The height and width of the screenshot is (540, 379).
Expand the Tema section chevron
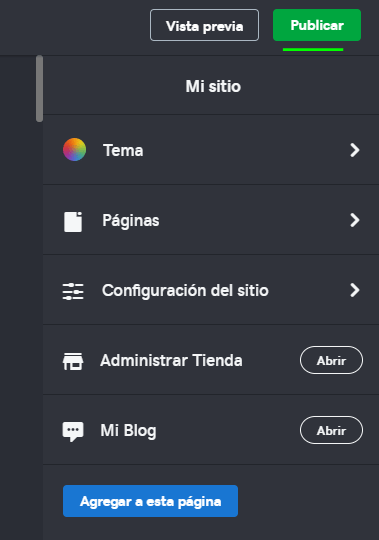tap(355, 150)
